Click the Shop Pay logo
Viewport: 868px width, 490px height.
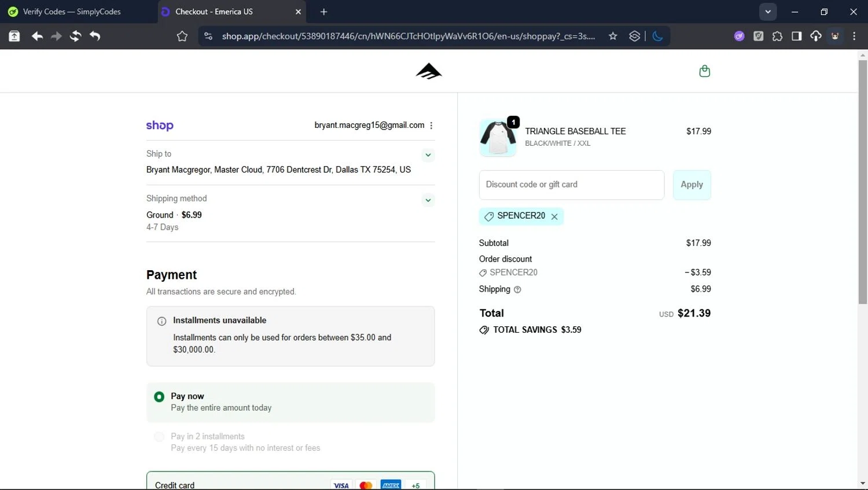[160, 126]
